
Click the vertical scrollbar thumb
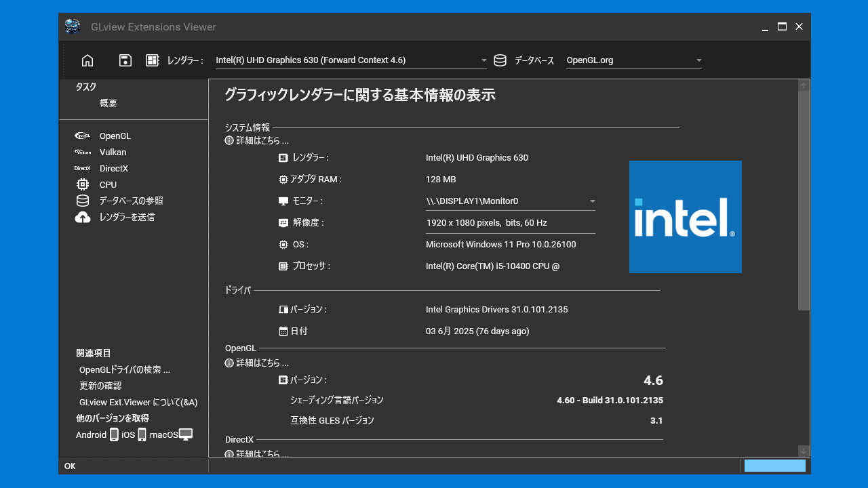pyautogui.click(x=804, y=201)
